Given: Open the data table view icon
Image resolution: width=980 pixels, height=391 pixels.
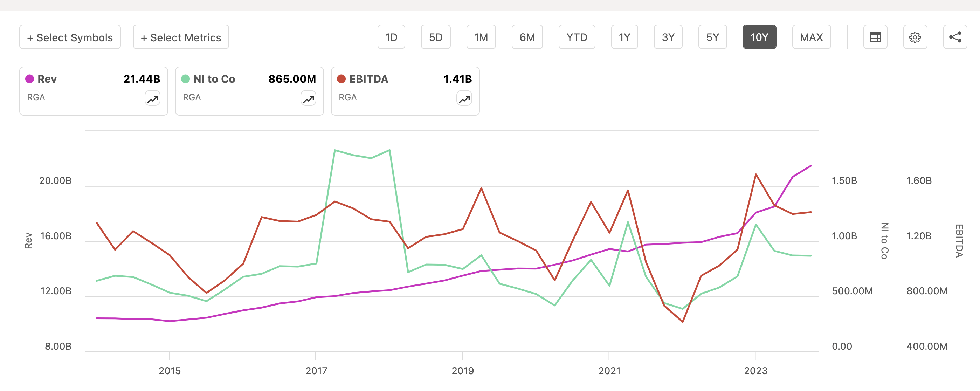Looking at the screenshot, I should [x=875, y=36].
